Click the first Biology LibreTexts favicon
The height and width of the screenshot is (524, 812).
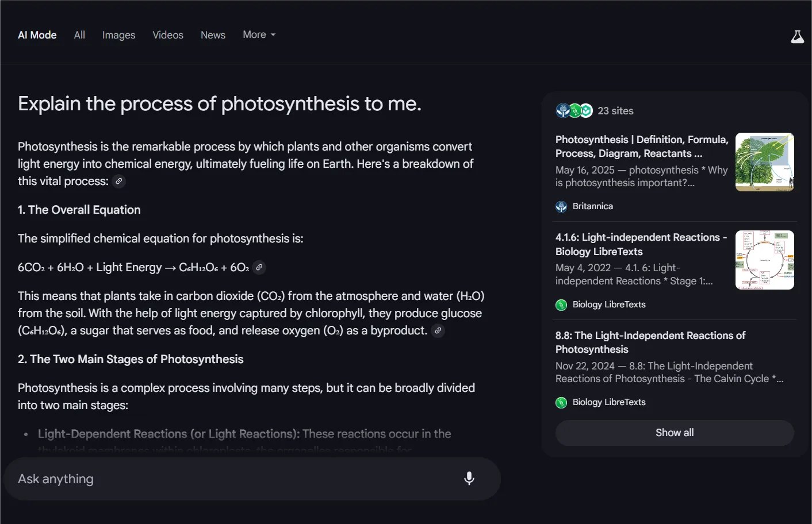(x=561, y=305)
